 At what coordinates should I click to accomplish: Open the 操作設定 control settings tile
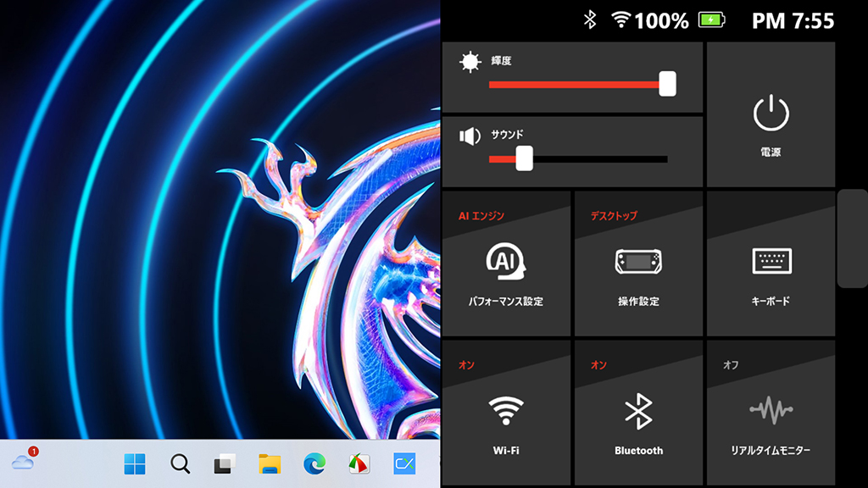(x=638, y=264)
